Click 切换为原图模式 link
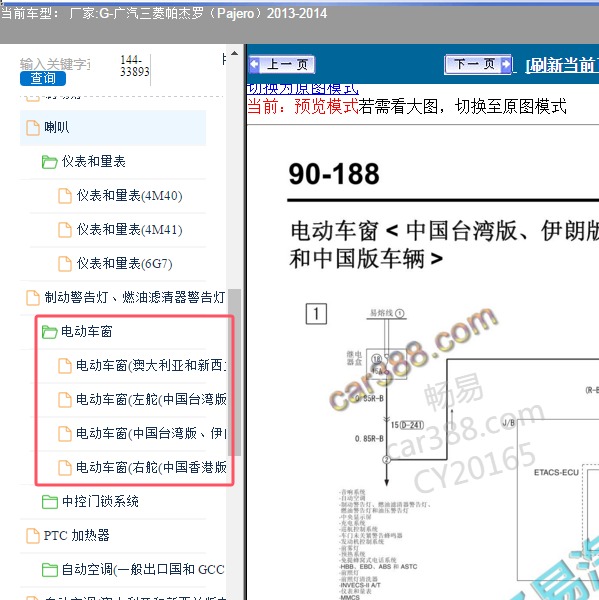 pyautogui.click(x=303, y=89)
